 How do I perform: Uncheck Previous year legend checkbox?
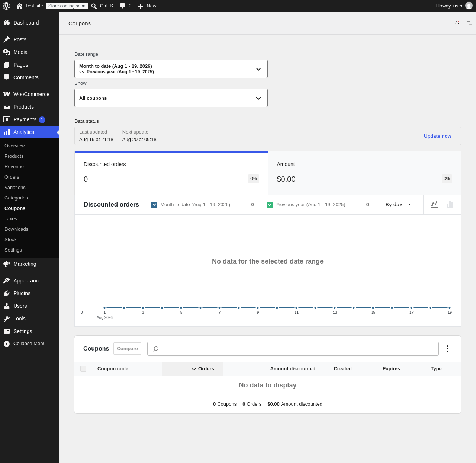pos(270,205)
